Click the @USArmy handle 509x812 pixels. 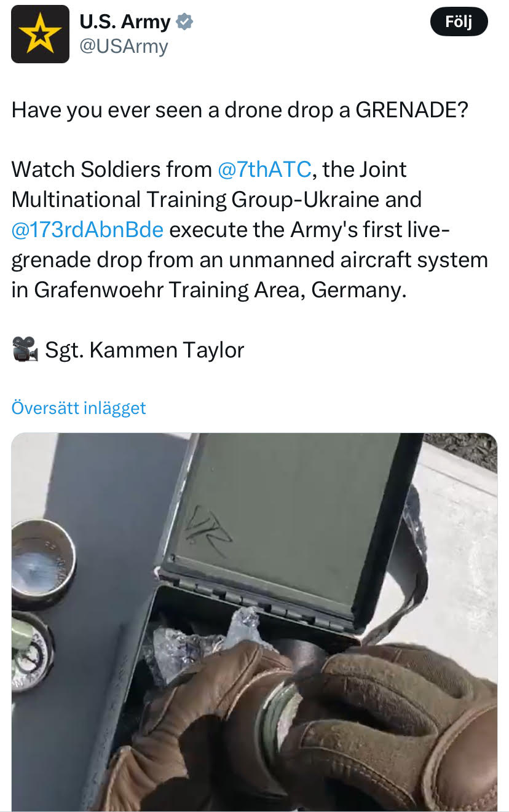coord(124,45)
